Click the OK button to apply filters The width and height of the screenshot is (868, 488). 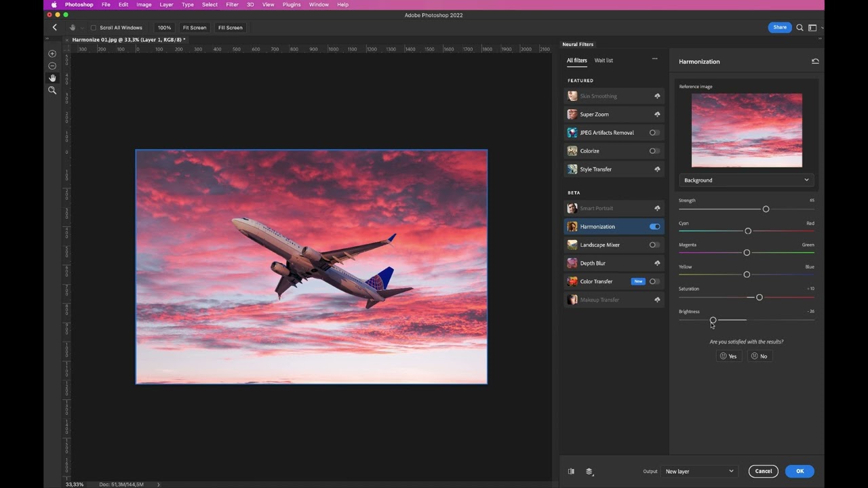tap(800, 471)
